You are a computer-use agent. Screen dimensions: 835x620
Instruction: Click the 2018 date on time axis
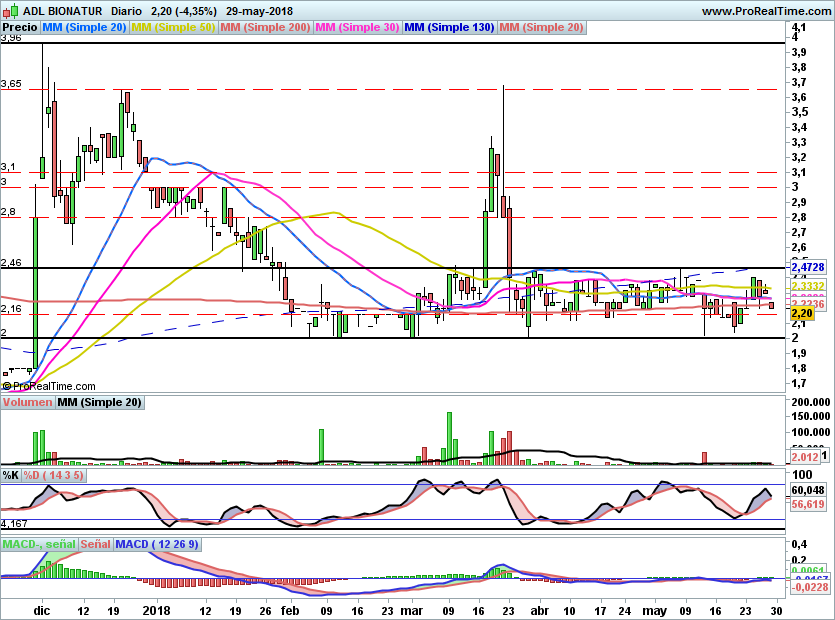click(157, 610)
